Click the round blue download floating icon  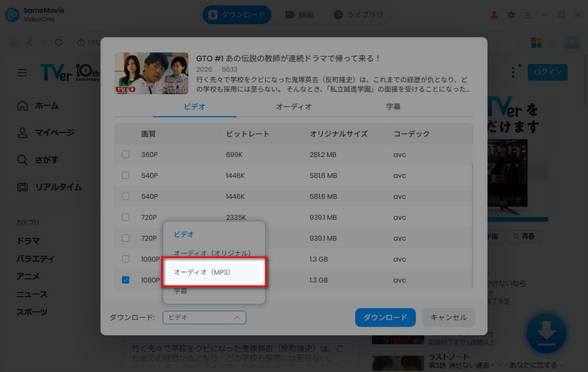pyautogui.click(x=546, y=333)
